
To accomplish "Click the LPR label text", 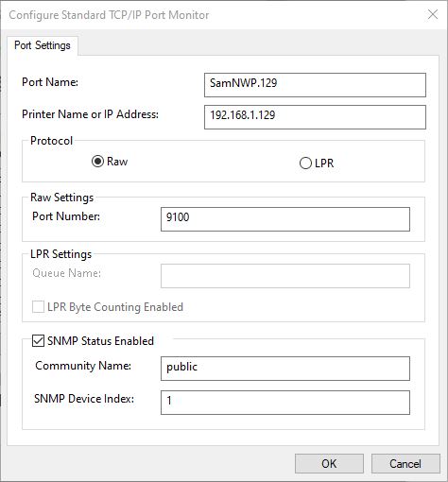I will 324,164.
